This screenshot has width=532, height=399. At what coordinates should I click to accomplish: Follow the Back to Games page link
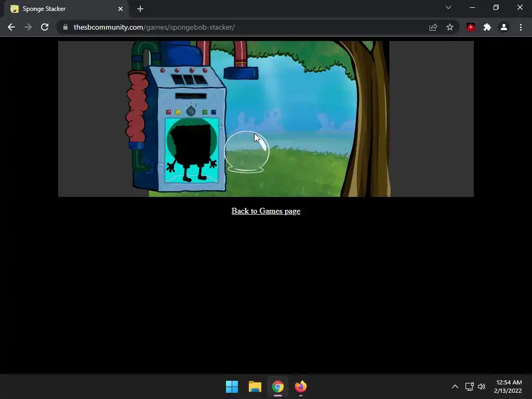pos(266,211)
